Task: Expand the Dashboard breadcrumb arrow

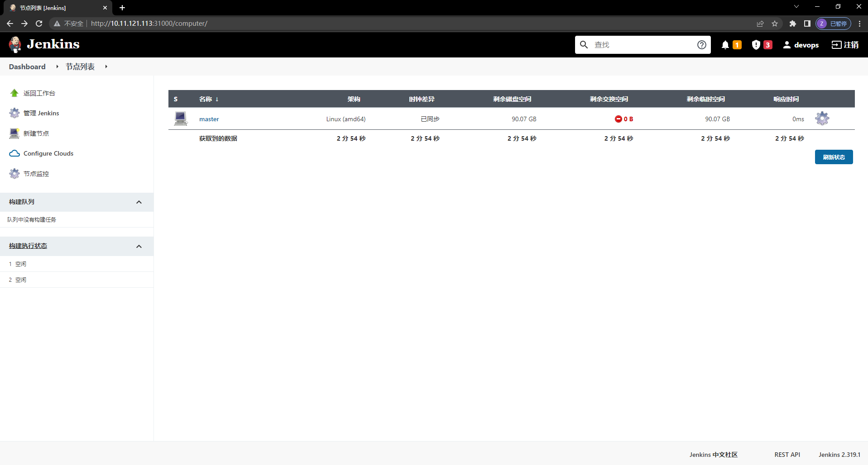Action: tap(57, 66)
